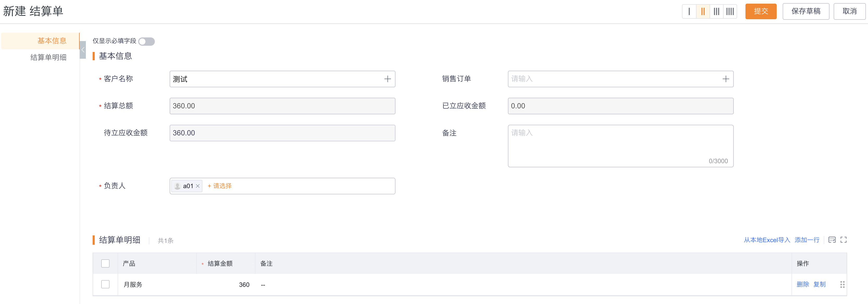The height and width of the screenshot is (304, 868).
Task: Toggle 仅显示必填字段 switch
Action: click(x=146, y=41)
